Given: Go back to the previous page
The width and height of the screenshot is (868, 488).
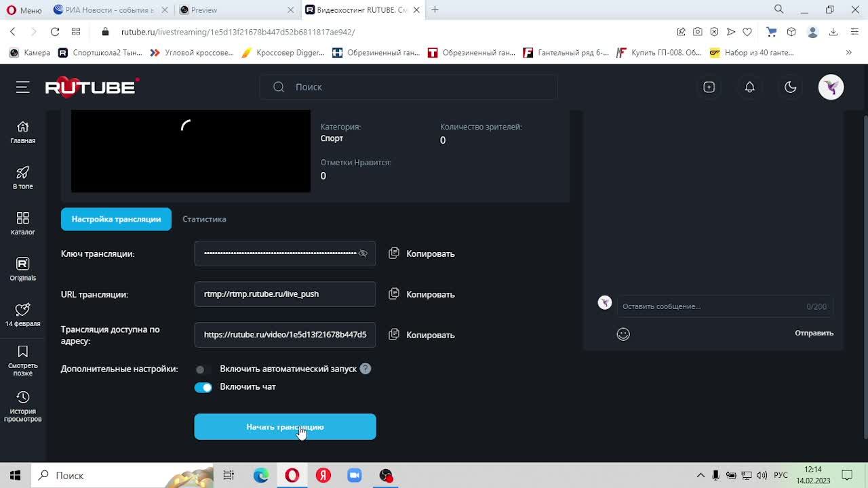Looking at the screenshot, I should [13, 32].
